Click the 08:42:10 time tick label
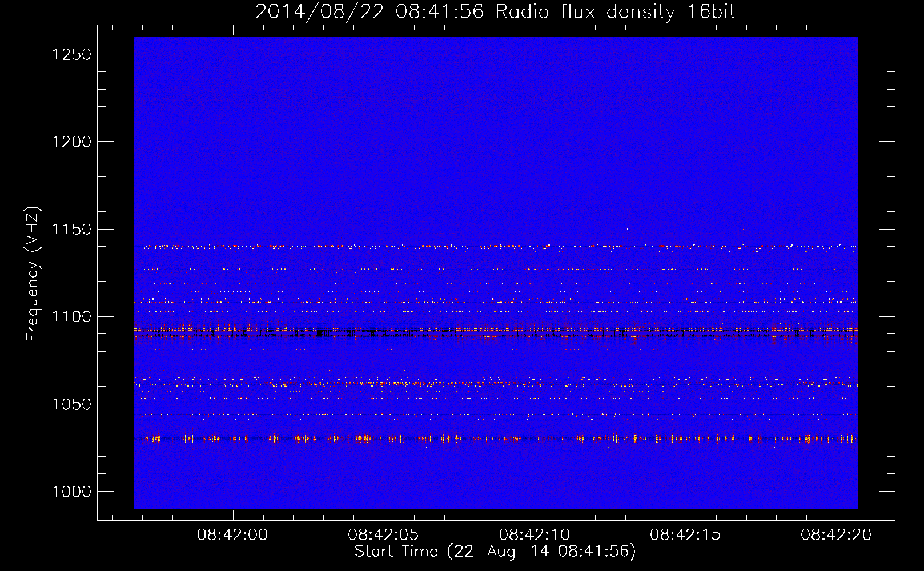The image size is (924, 571). pos(535,535)
